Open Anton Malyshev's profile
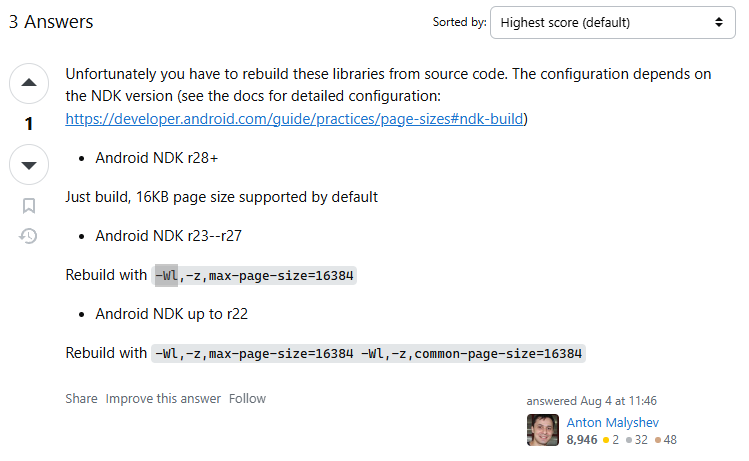The width and height of the screenshot is (749, 461). 612,422
